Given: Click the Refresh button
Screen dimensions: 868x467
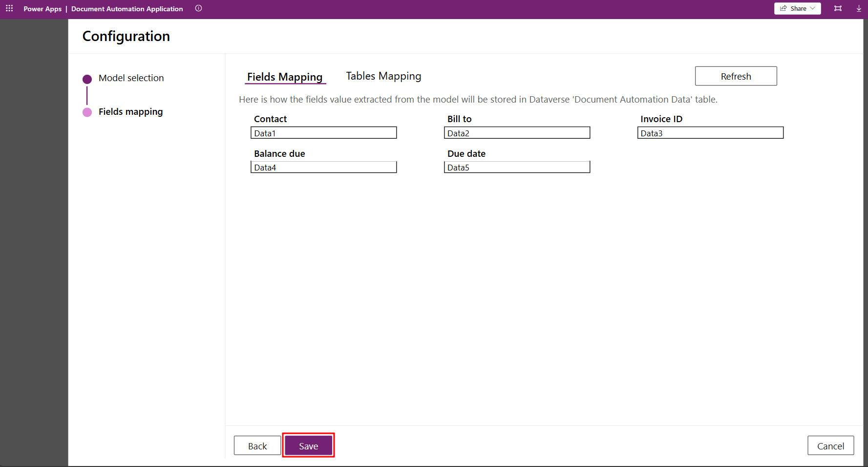Looking at the screenshot, I should [736, 76].
